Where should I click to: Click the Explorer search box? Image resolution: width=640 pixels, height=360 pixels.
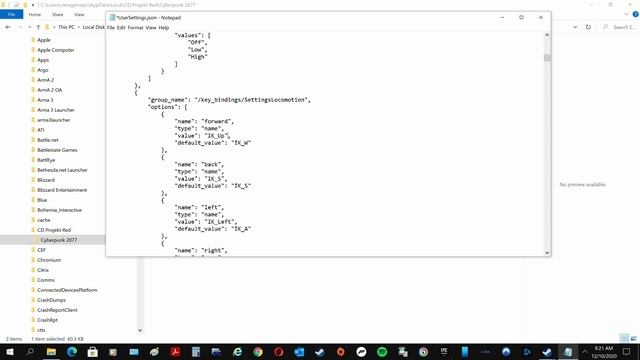(x=620, y=27)
